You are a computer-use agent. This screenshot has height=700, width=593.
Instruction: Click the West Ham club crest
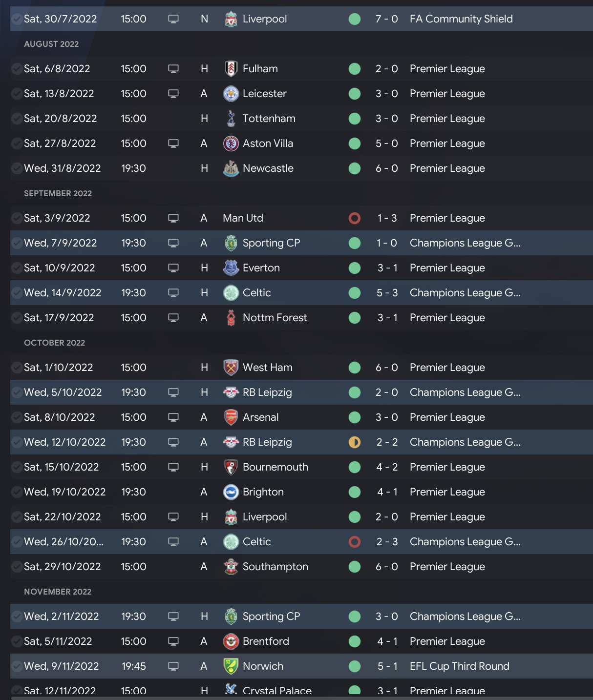point(231,368)
